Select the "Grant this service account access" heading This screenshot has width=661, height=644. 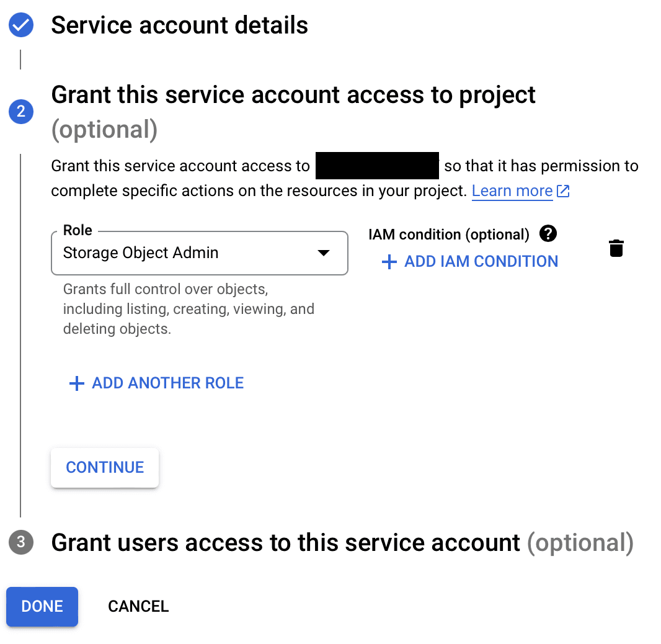click(x=293, y=95)
